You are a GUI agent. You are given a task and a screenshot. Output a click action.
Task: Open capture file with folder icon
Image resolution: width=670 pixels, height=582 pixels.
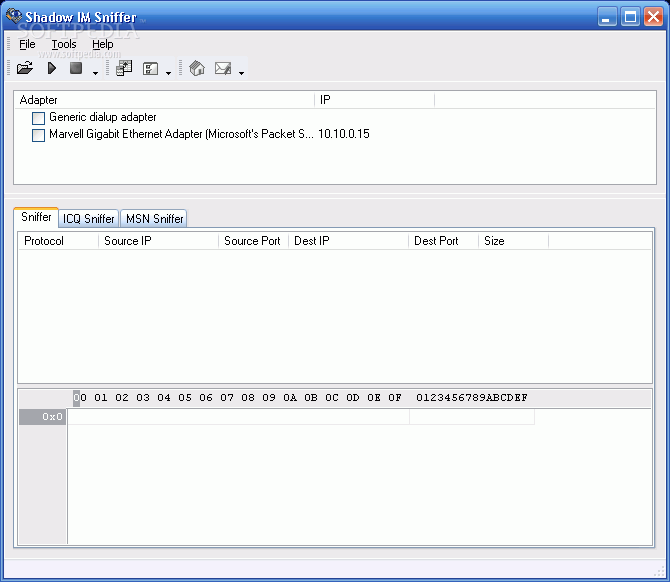pos(25,68)
